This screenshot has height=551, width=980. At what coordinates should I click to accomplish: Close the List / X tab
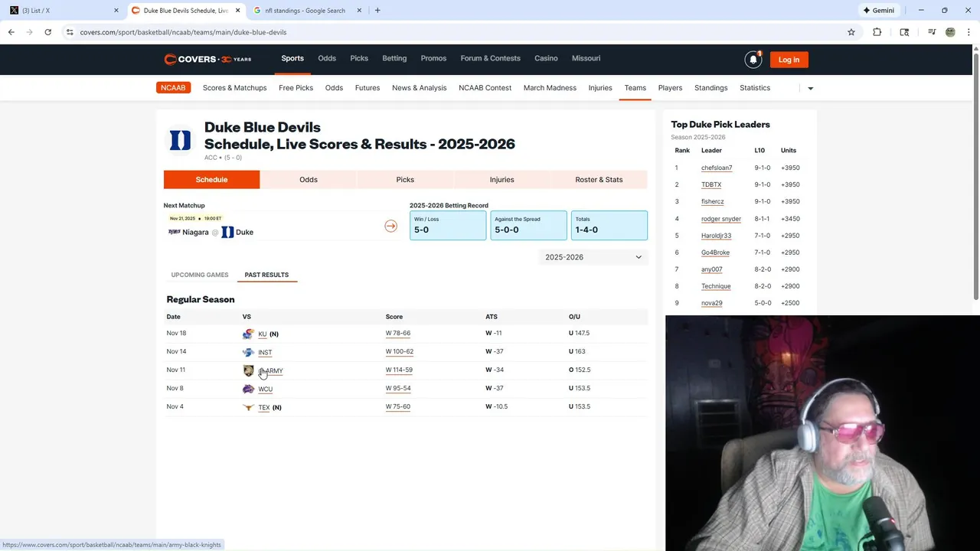pyautogui.click(x=116, y=11)
